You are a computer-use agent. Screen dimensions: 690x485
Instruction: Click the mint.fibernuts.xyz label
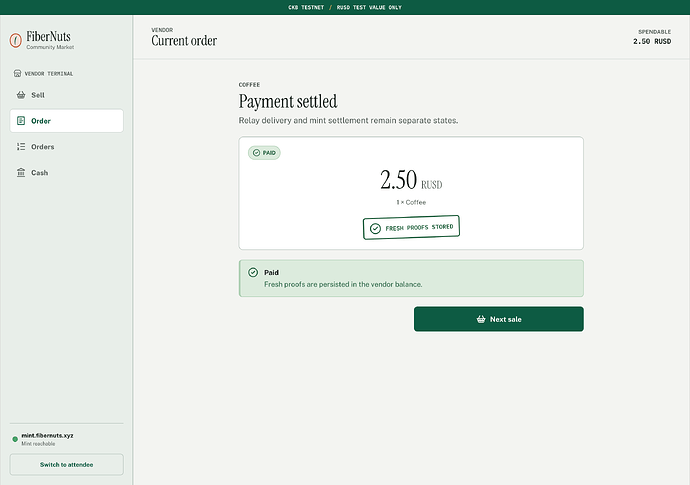tap(48, 435)
